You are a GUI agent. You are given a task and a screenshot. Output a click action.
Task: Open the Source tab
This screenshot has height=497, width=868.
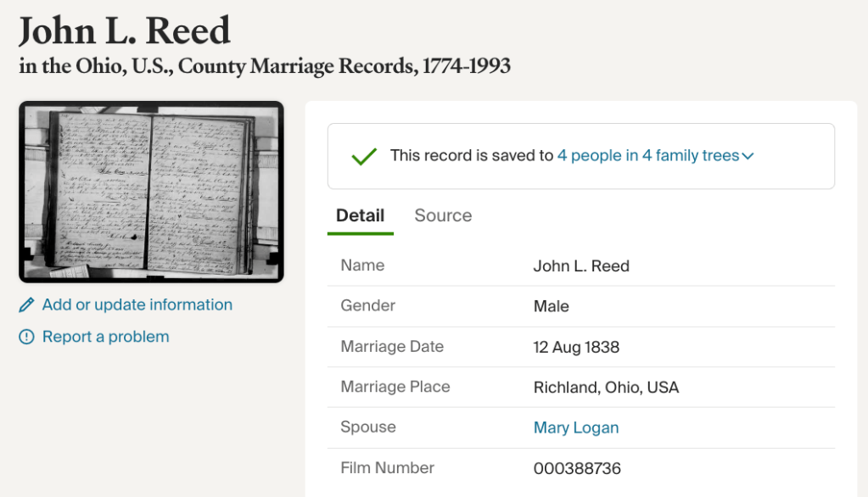[x=443, y=215]
